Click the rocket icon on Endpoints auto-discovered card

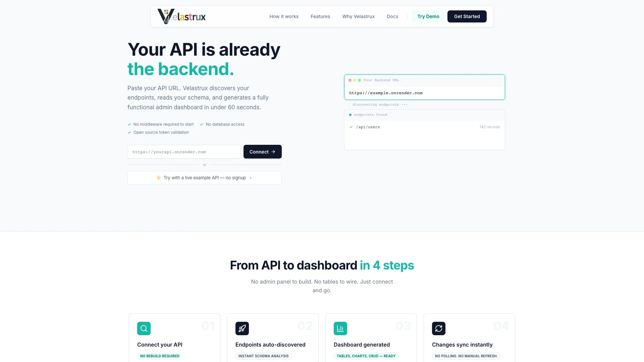click(242, 328)
